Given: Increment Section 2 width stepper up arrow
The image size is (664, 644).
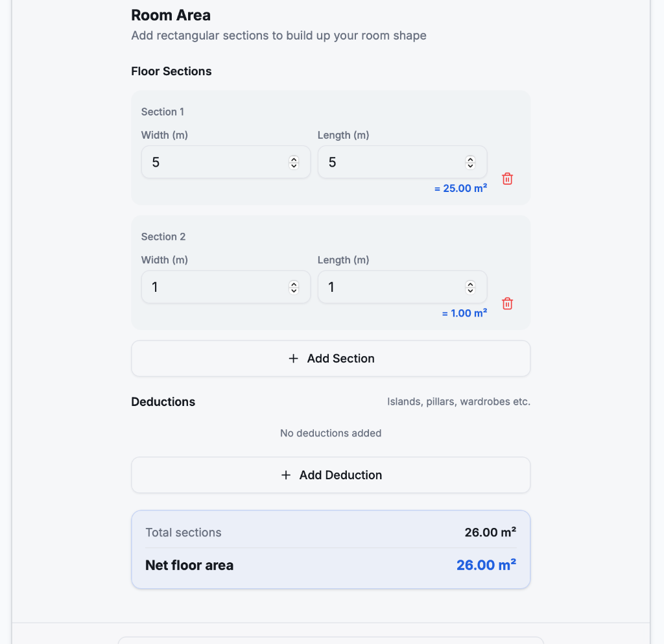Looking at the screenshot, I should click(x=294, y=284).
